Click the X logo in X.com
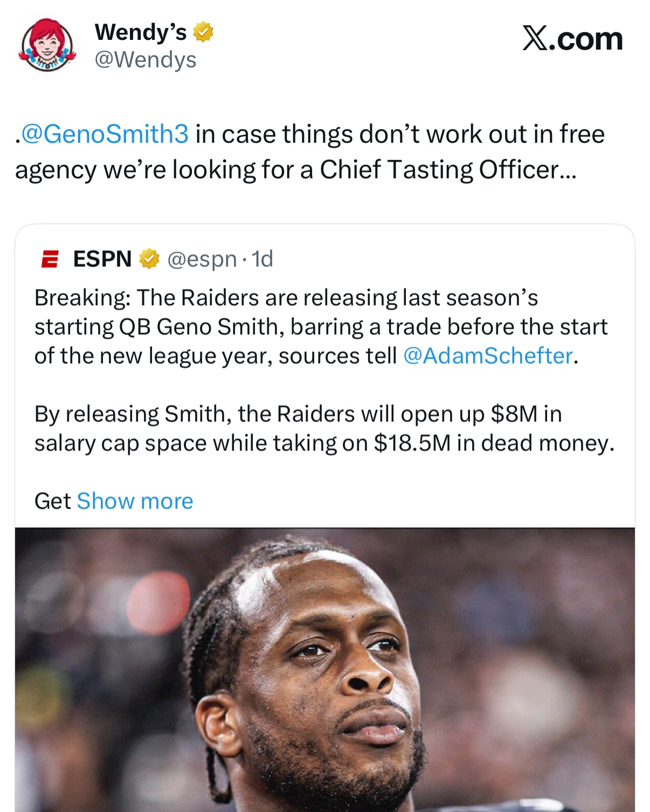Viewport: 650px width, 812px height. click(535, 39)
